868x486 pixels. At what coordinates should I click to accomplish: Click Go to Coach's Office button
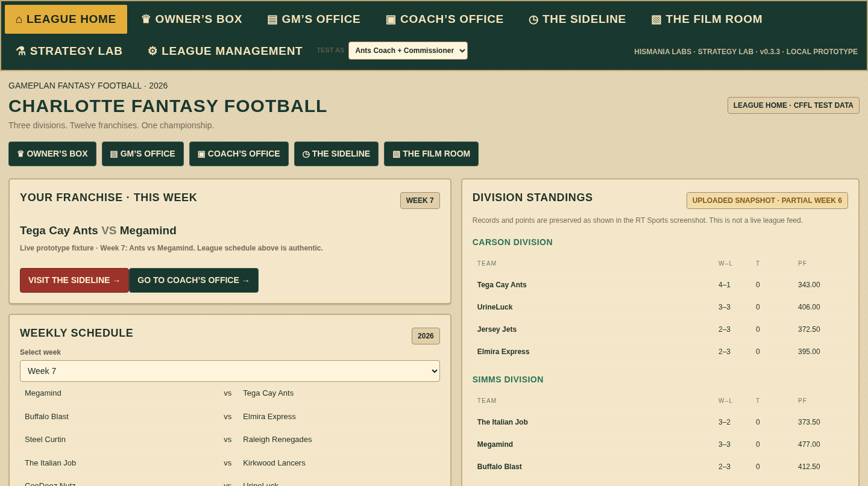point(193,280)
